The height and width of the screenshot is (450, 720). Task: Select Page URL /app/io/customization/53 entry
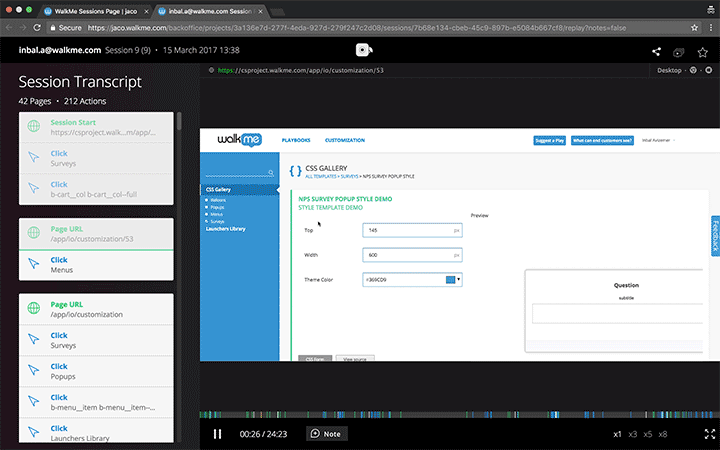pyautogui.click(x=96, y=234)
